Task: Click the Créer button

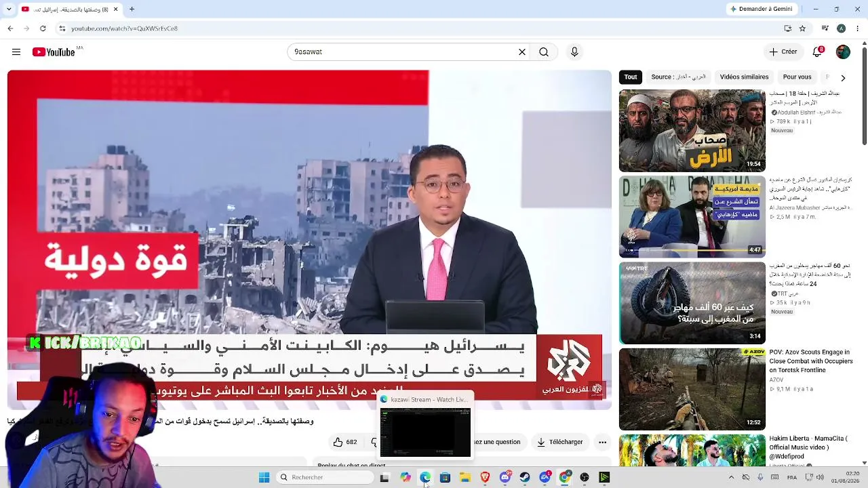Action: [783, 52]
